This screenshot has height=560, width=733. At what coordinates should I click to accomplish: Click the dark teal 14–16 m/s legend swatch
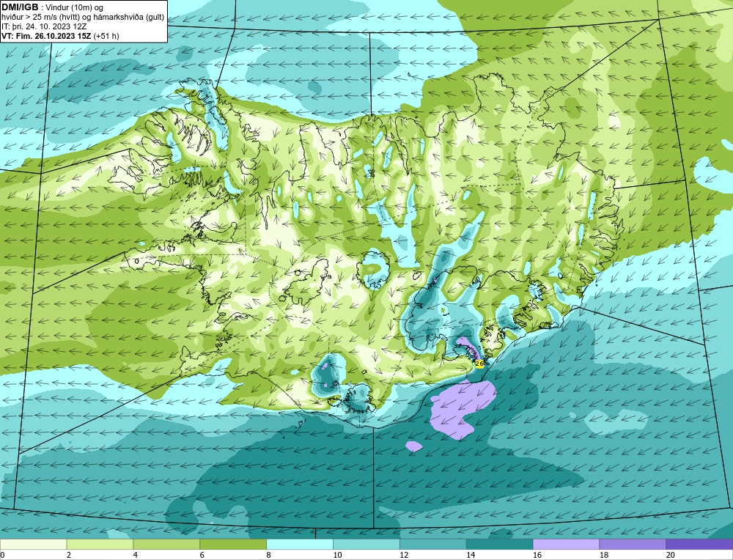coord(499,544)
